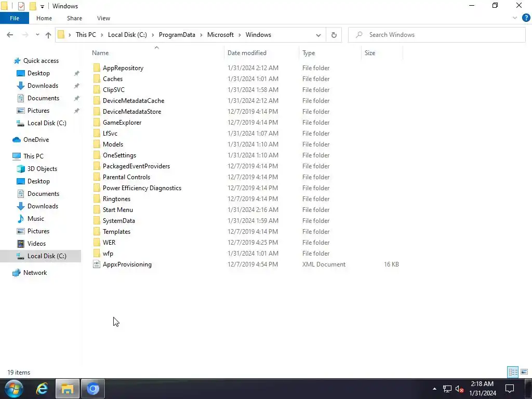Screen dimensions: 532x399
Task: Click the New folder quick access toolbar icon
Action: pos(33,6)
